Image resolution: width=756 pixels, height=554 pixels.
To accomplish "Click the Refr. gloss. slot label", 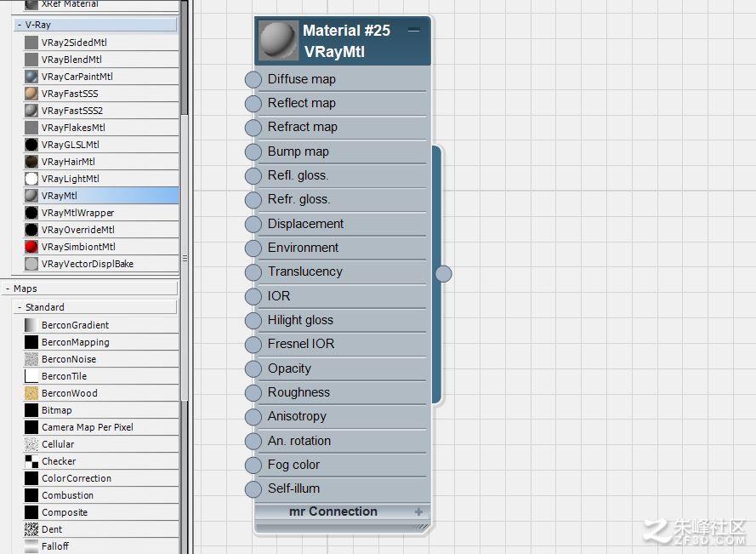I will tap(299, 199).
